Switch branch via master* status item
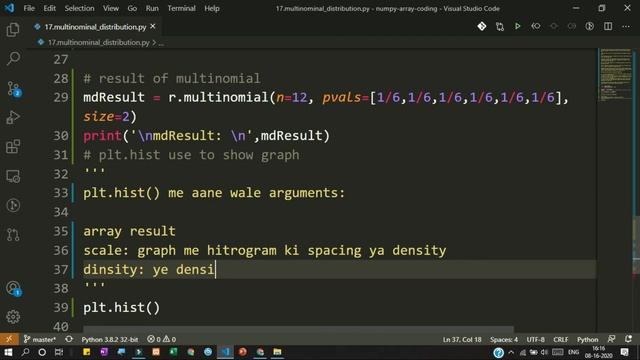This screenshot has width=640, height=360. click(x=40, y=339)
